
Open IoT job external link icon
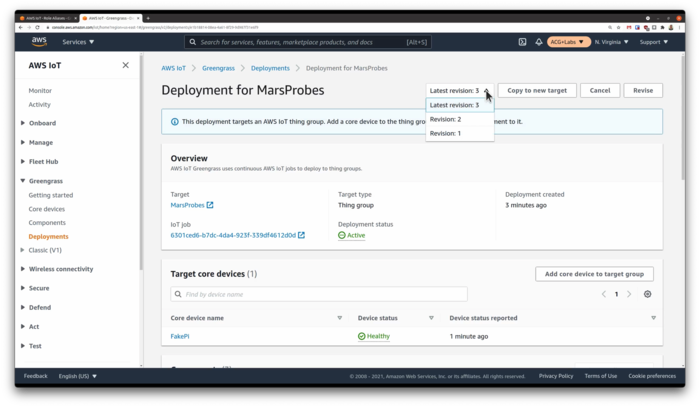[x=301, y=235]
